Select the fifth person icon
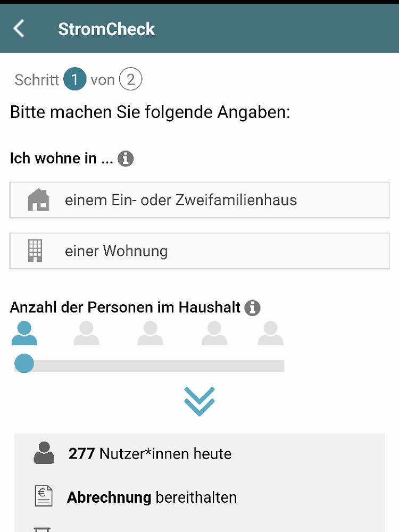The image size is (399, 532). [x=270, y=333]
